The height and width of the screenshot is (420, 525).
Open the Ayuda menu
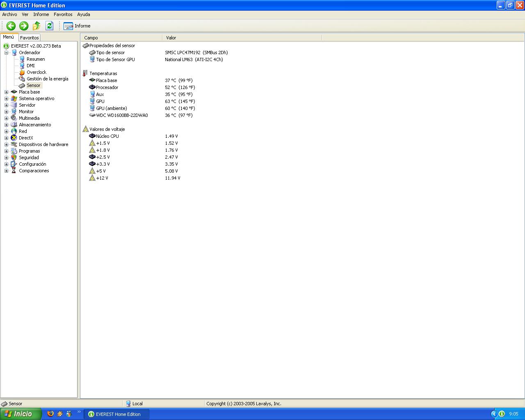[84, 14]
